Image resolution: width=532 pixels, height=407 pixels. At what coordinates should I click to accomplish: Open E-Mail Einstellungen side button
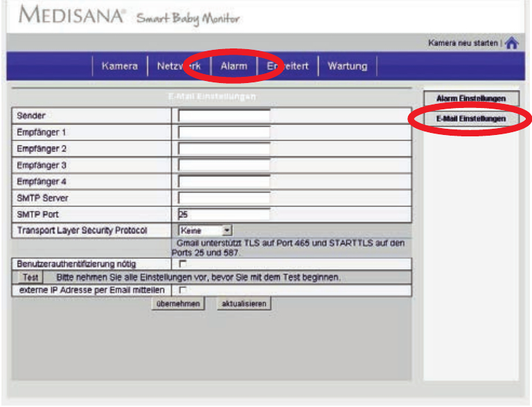(x=471, y=119)
